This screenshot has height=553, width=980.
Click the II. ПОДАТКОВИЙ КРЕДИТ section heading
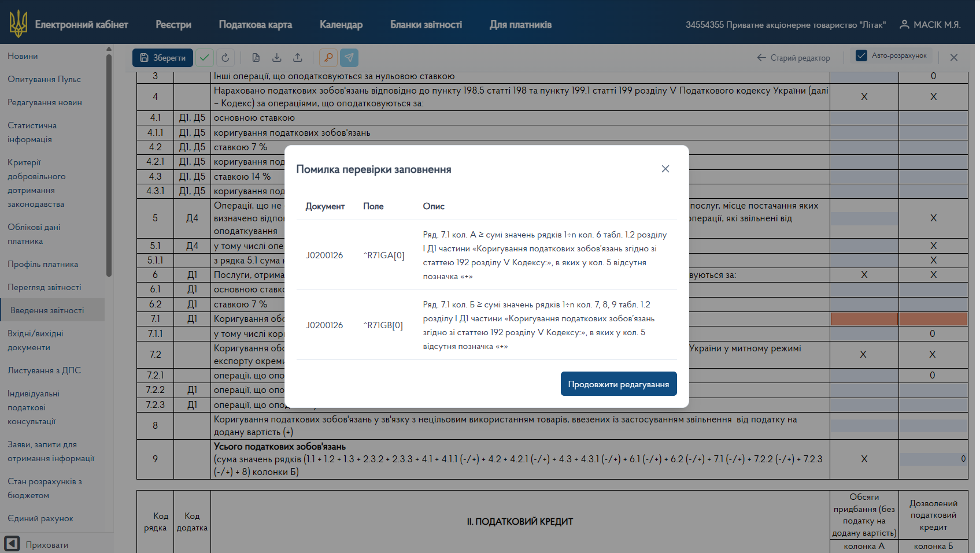tap(520, 521)
